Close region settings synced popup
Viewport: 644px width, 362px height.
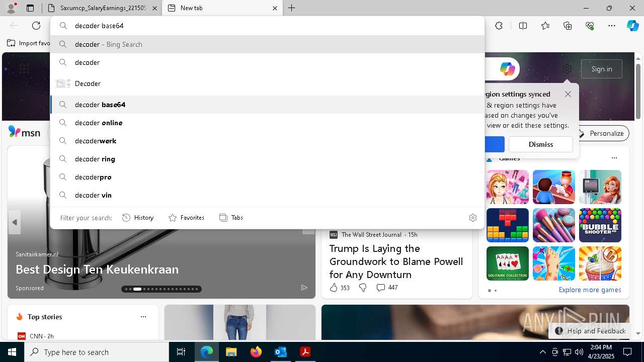[568, 94]
